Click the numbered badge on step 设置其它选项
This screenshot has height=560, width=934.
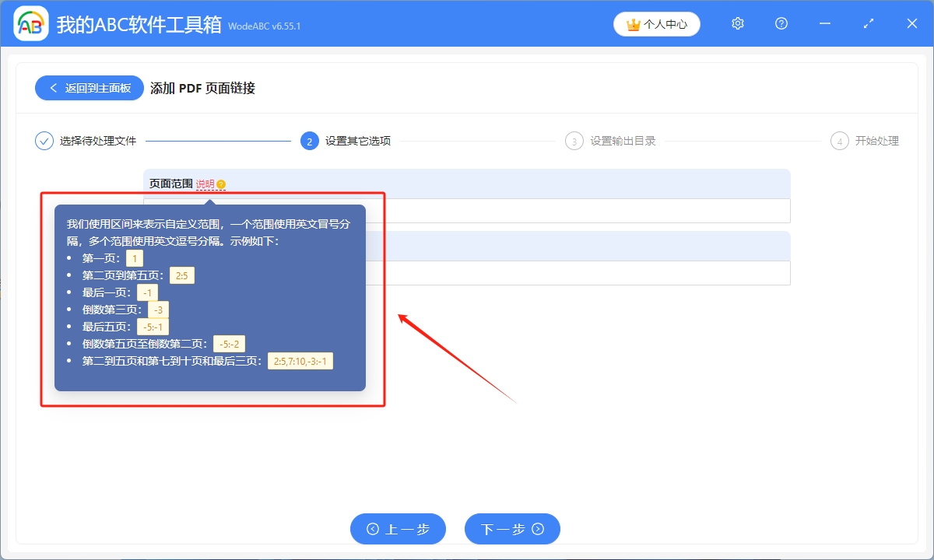click(x=309, y=141)
